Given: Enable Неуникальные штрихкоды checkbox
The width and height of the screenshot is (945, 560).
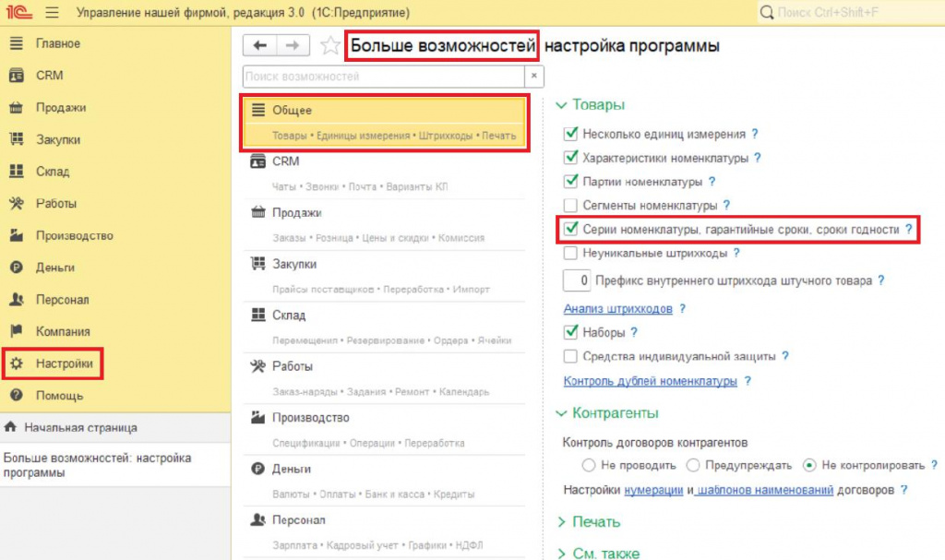Looking at the screenshot, I should [x=570, y=253].
